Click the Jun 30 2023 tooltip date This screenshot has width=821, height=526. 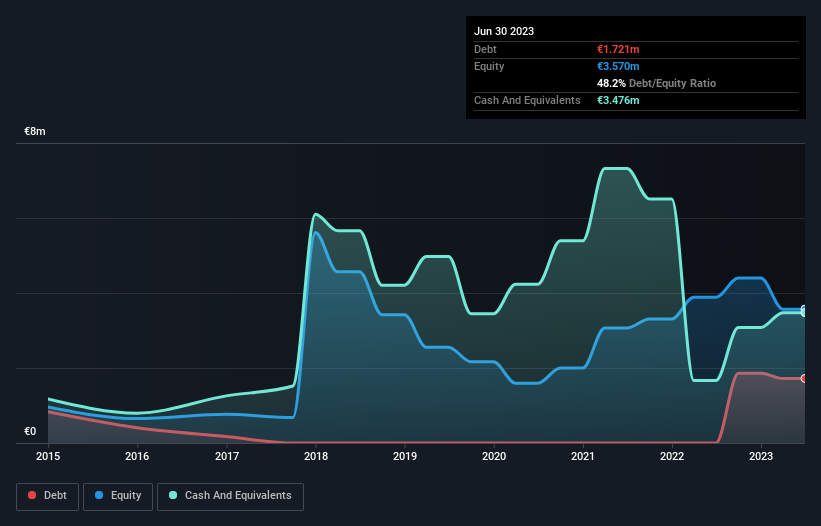504,31
